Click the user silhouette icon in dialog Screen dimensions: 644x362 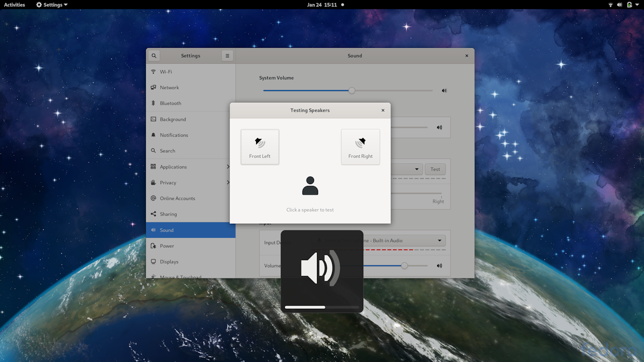[x=310, y=186]
